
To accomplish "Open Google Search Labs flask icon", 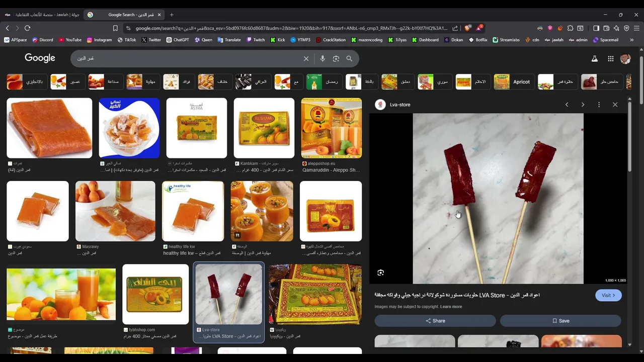I will tap(594, 59).
